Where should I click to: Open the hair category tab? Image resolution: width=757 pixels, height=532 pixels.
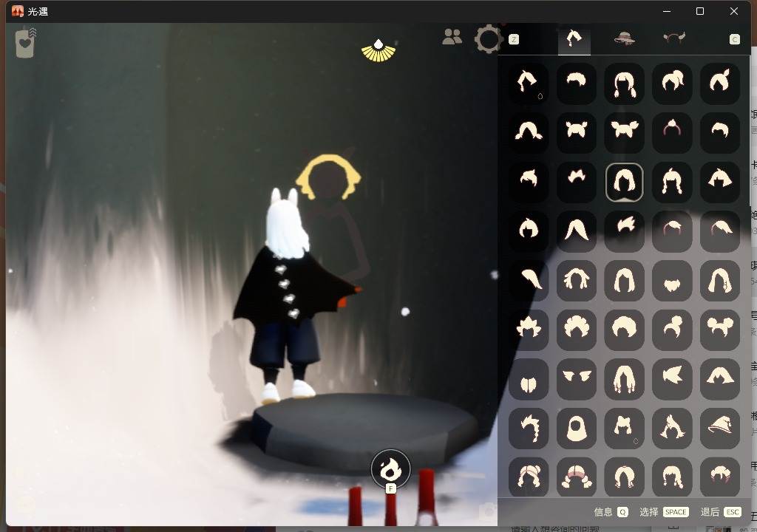click(x=574, y=38)
